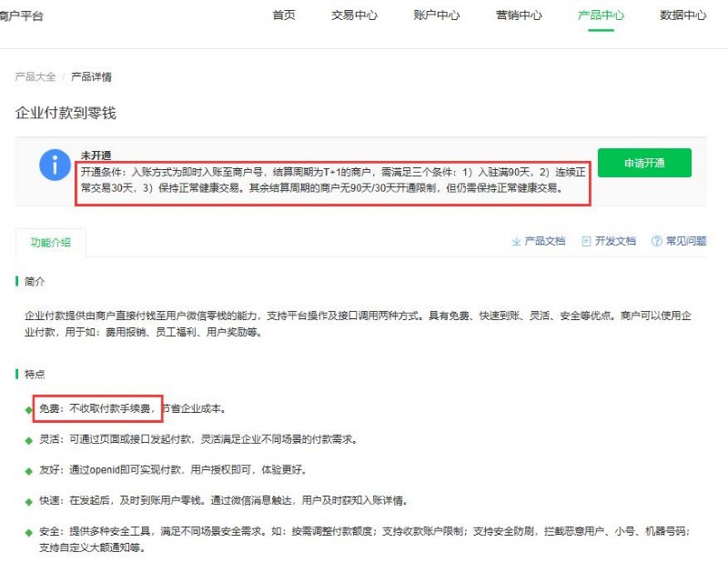
Task: Click the green diamond bullet before 安全
Action: [x=28, y=532]
